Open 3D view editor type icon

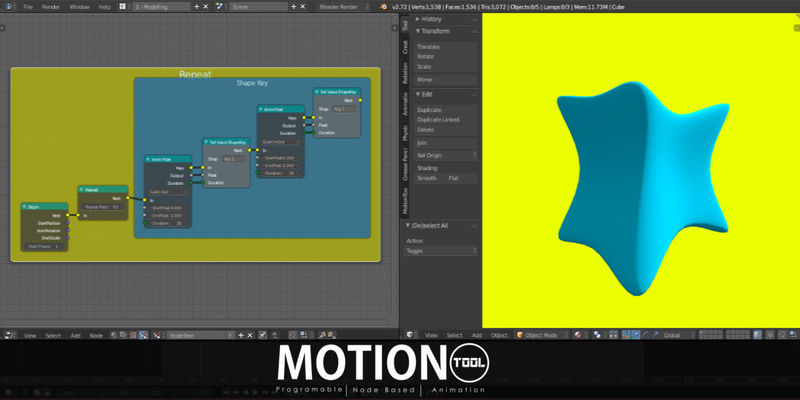[410, 335]
